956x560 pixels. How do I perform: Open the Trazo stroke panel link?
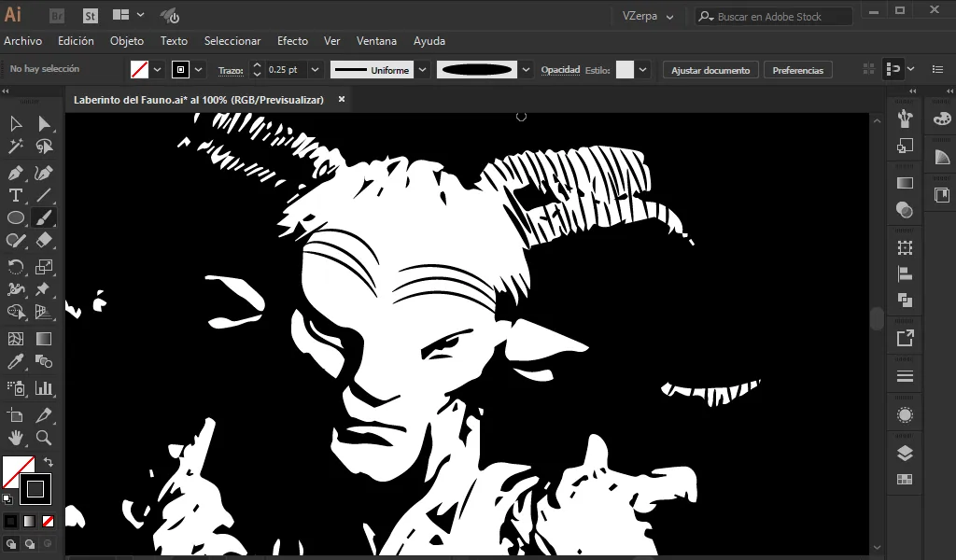232,71
